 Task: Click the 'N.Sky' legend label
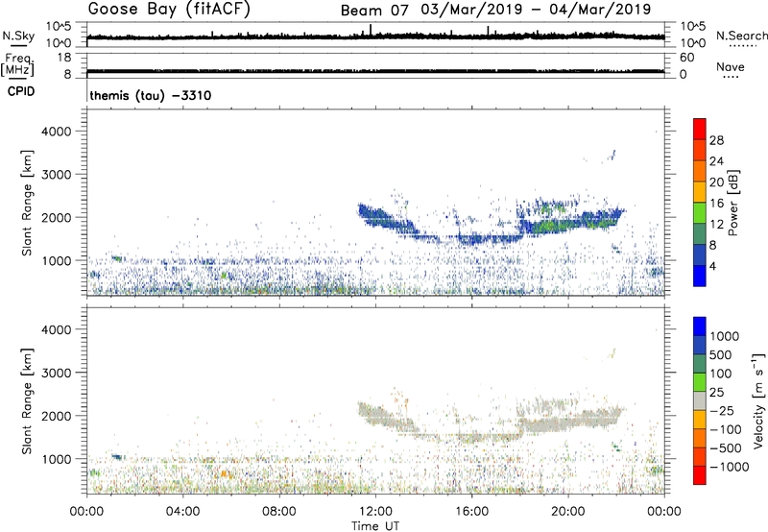click(x=18, y=36)
